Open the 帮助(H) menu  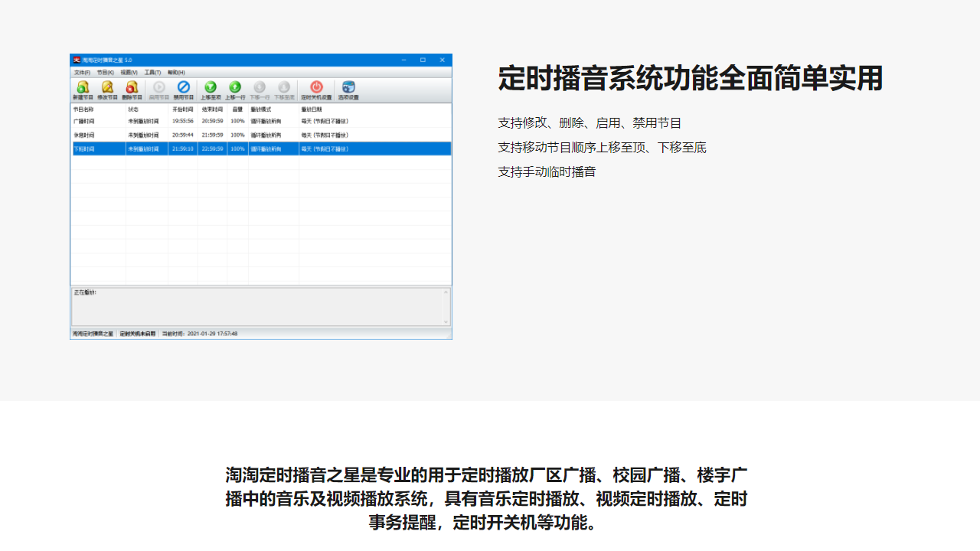tap(176, 72)
